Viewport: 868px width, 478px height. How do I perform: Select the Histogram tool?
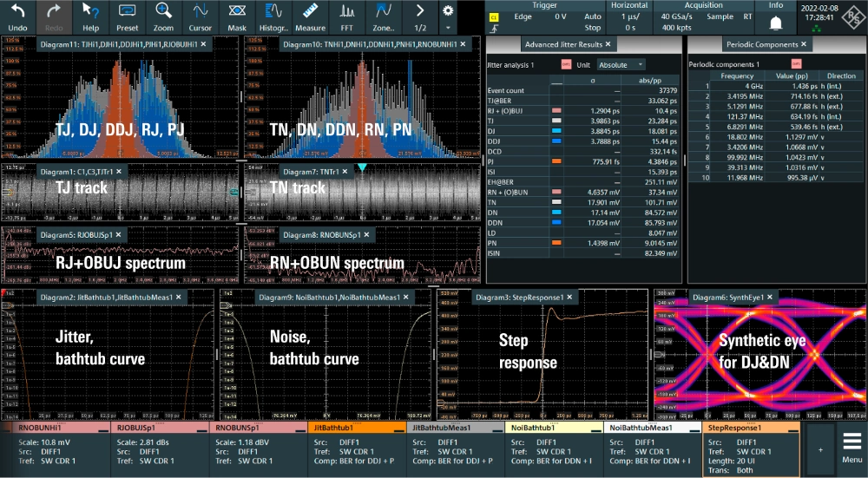[273, 17]
